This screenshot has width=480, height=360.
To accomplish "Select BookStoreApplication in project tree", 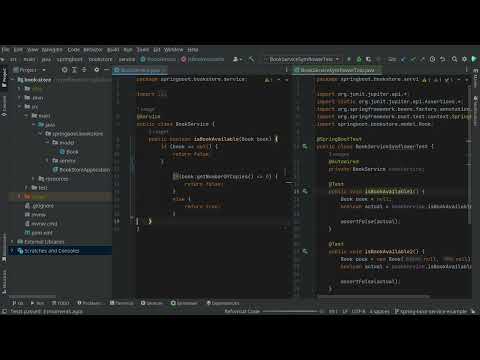I will click(81, 170).
